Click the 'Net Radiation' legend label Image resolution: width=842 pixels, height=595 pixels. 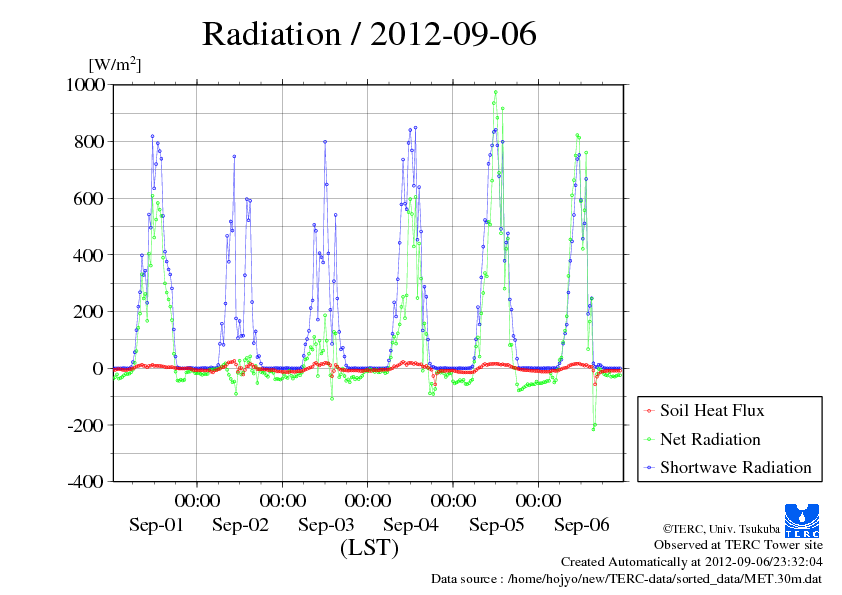pos(710,439)
